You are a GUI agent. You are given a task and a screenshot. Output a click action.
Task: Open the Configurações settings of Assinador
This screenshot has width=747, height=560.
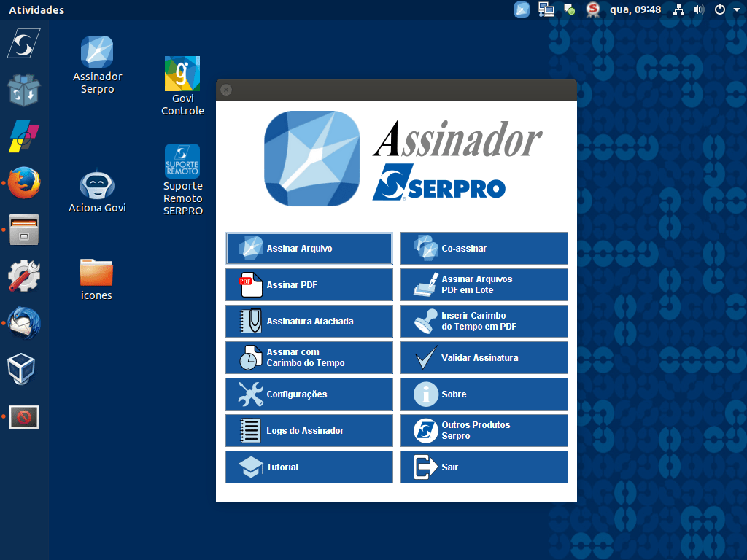pos(309,394)
